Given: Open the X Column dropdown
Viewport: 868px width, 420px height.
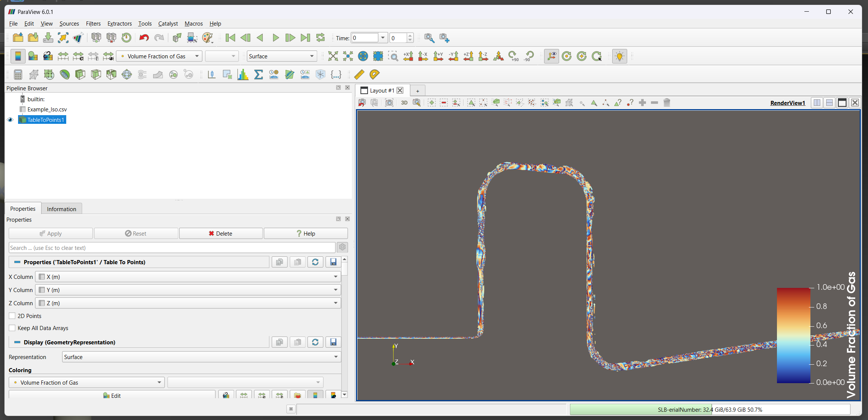Looking at the screenshot, I should [x=188, y=277].
